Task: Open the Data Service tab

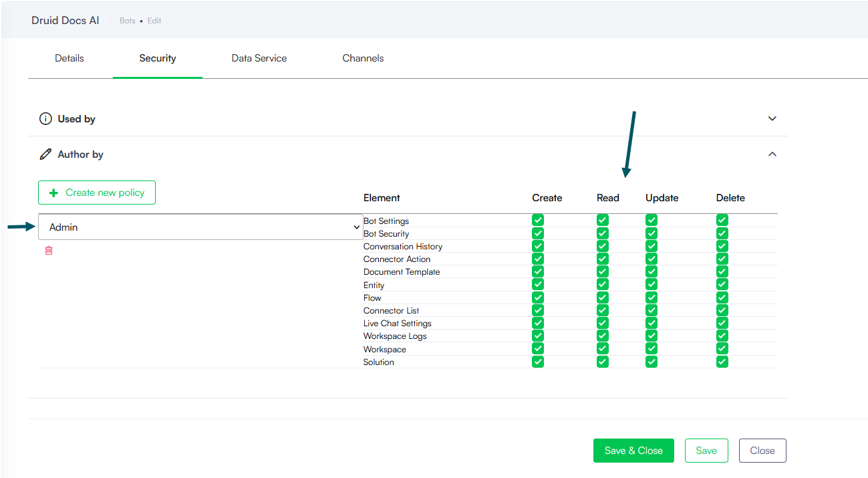Action: (x=259, y=58)
